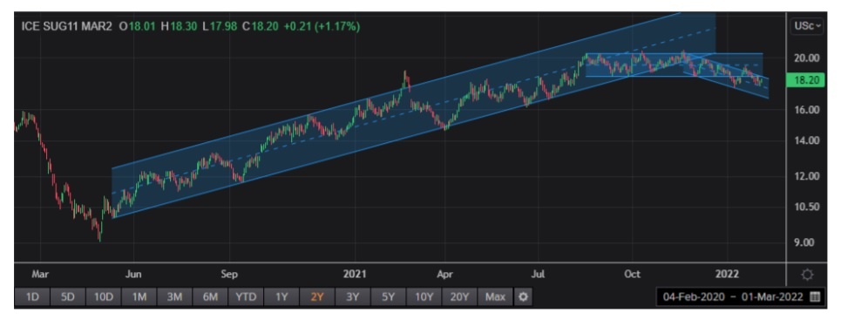The height and width of the screenshot is (320, 868).
Task: Click the 20.00 price axis label
Action: pos(805,58)
